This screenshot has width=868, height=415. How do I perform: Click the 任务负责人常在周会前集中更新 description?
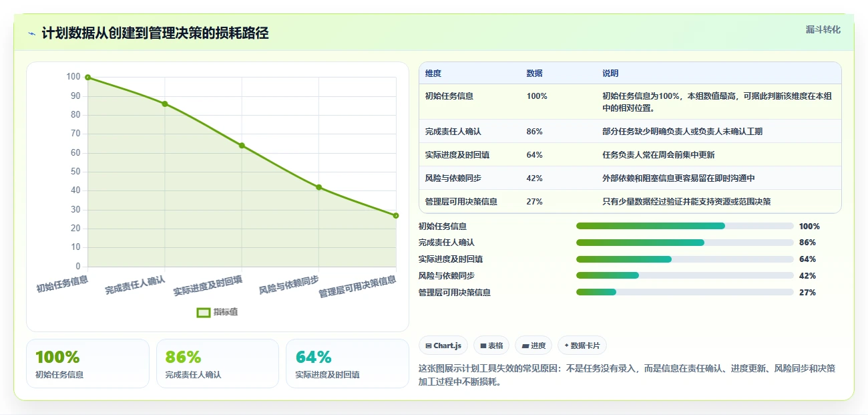pos(658,155)
